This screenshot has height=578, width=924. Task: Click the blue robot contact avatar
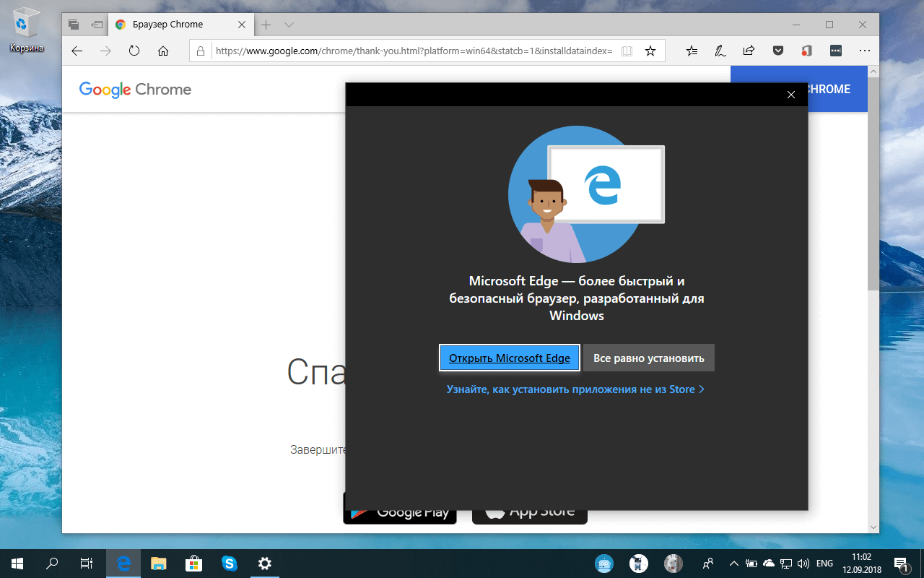point(603,564)
